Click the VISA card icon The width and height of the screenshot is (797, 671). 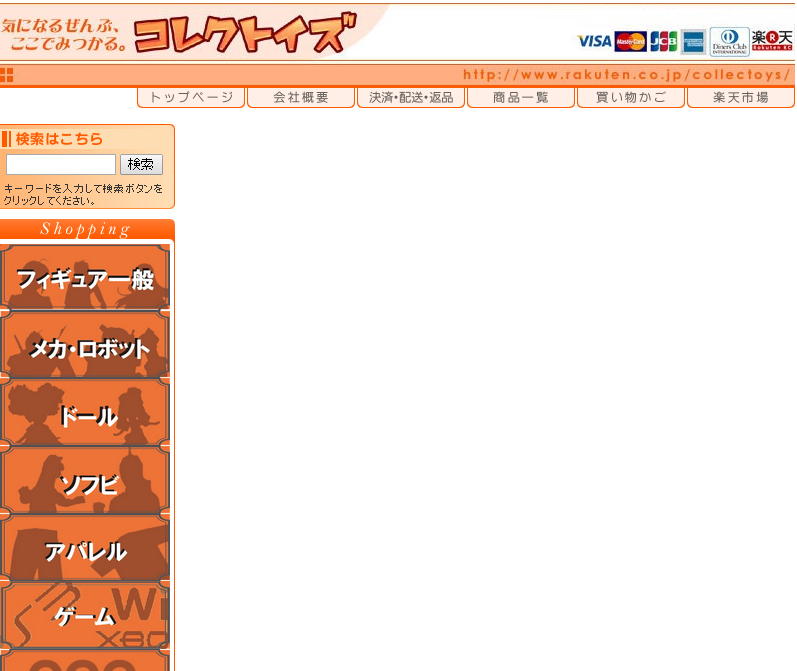point(594,41)
